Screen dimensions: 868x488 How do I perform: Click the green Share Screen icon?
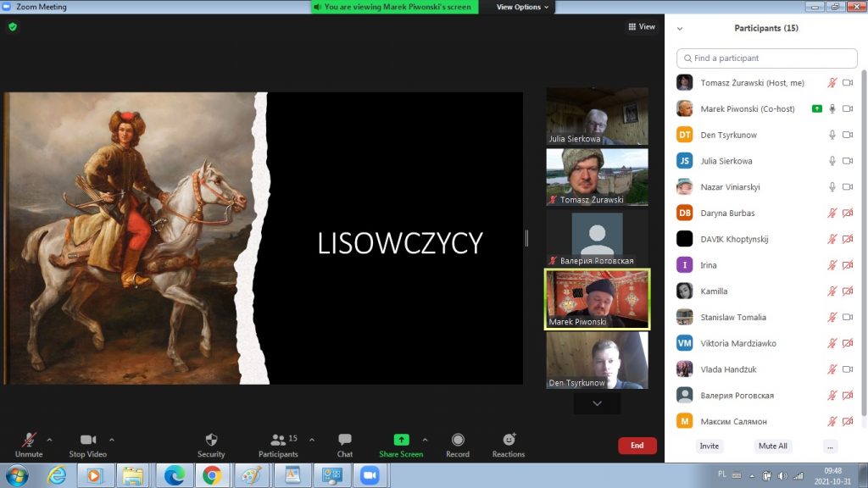(401, 440)
